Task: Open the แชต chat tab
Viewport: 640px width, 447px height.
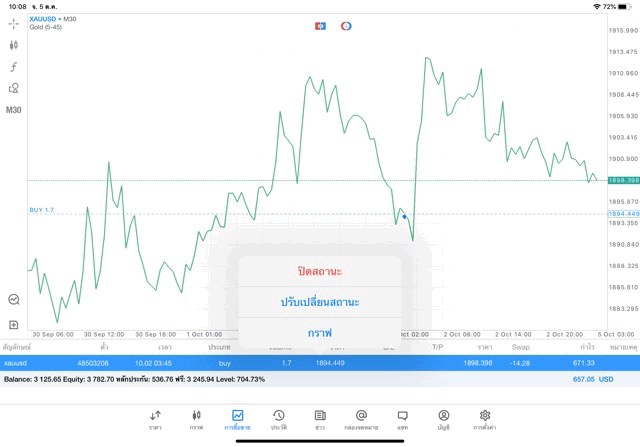Action: pos(402,418)
